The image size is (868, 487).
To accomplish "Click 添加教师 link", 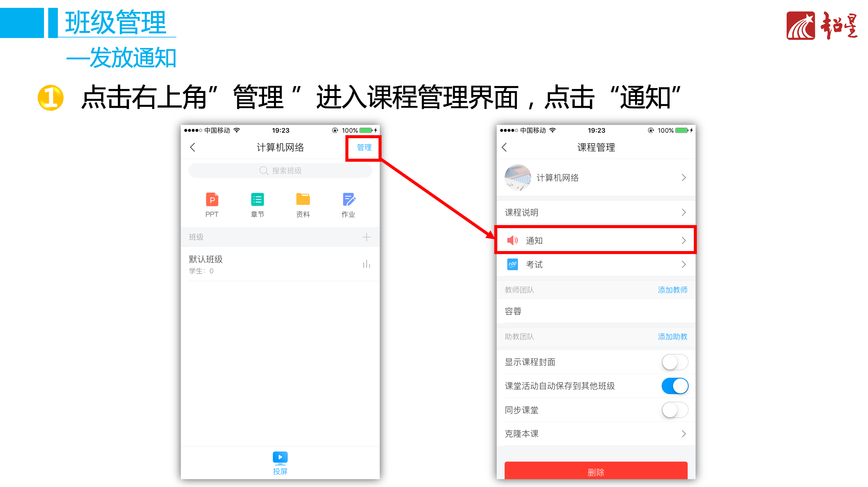I will (x=672, y=290).
